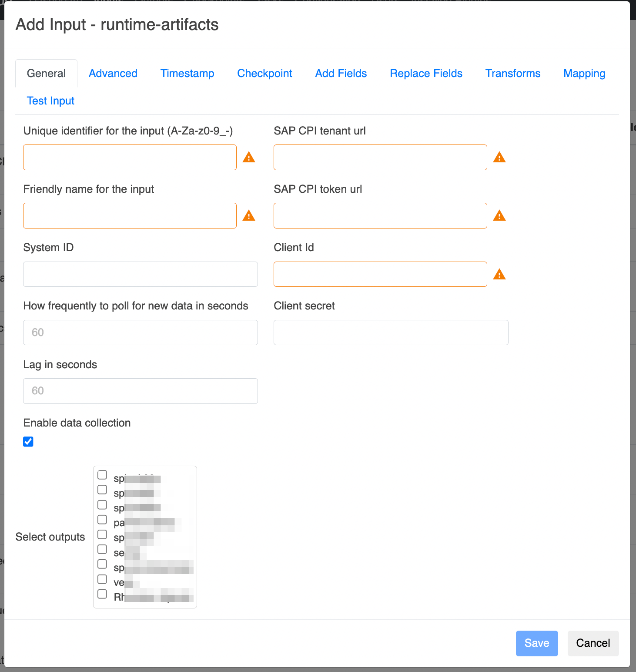The image size is (636, 672).
Task: Cancel the Add Input dialog
Action: tap(593, 643)
